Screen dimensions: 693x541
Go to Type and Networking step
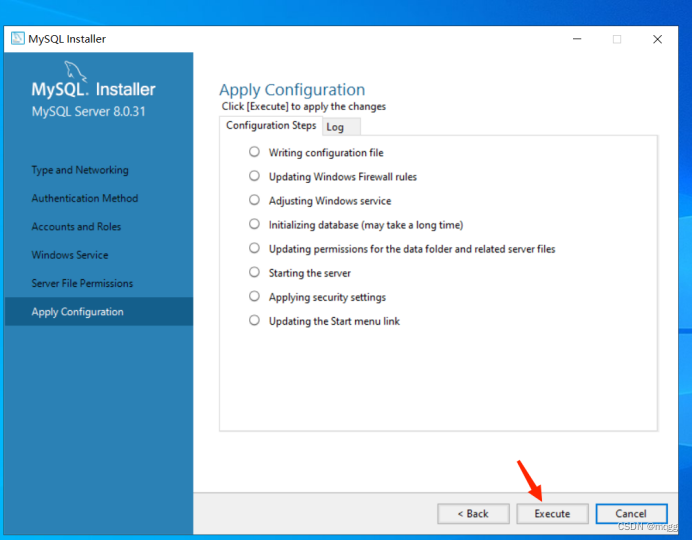coord(80,170)
